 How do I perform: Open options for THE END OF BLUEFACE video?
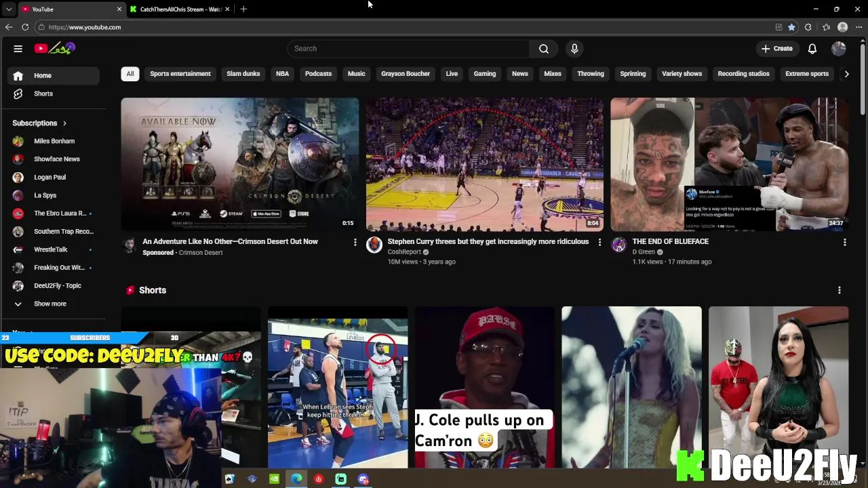[844, 242]
